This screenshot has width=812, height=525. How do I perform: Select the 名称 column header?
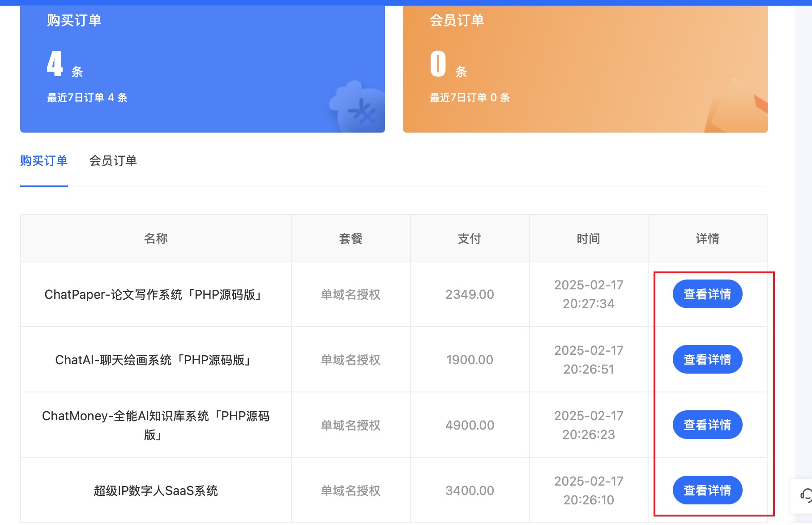coord(156,238)
